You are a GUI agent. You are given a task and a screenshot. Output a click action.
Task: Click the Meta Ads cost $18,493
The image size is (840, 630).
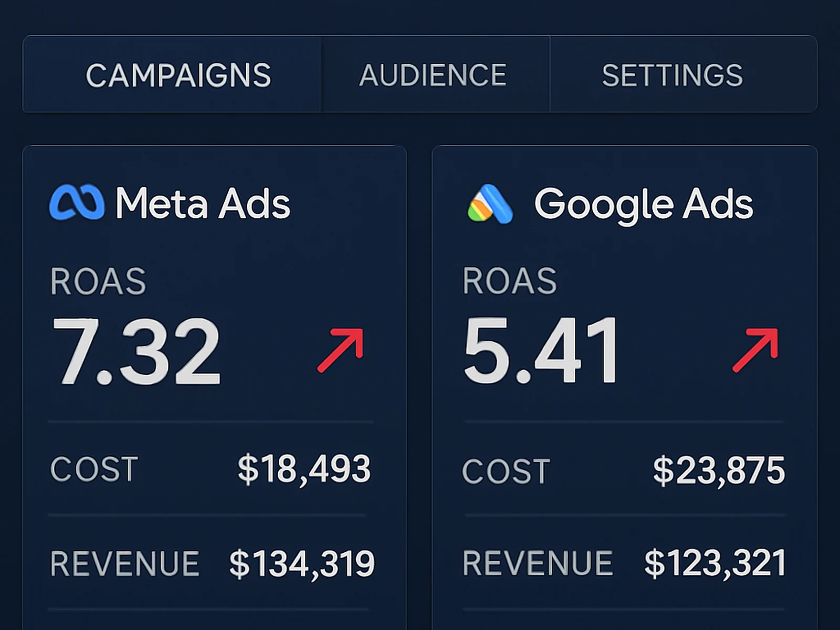(304, 469)
